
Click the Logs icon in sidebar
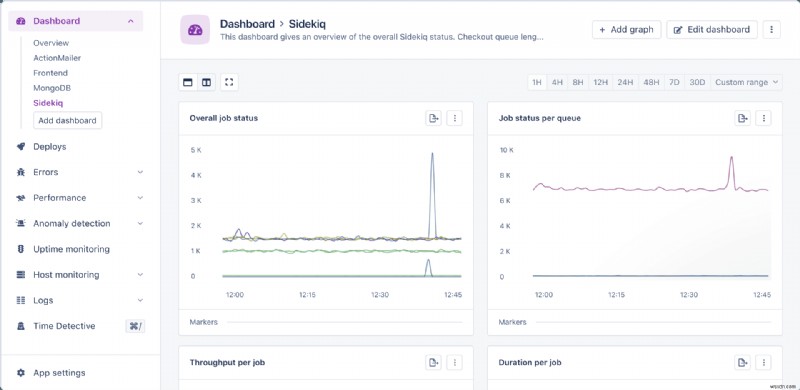pyautogui.click(x=20, y=300)
